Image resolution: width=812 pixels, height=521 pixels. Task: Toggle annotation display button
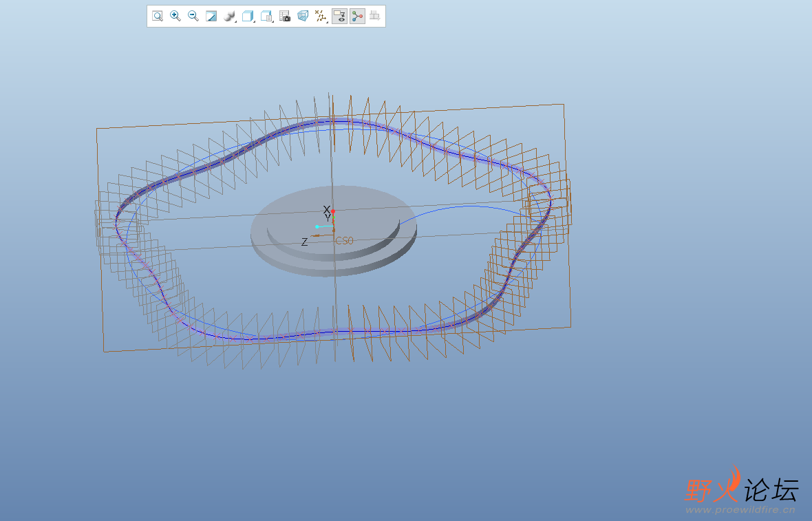[x=339, y=16]
